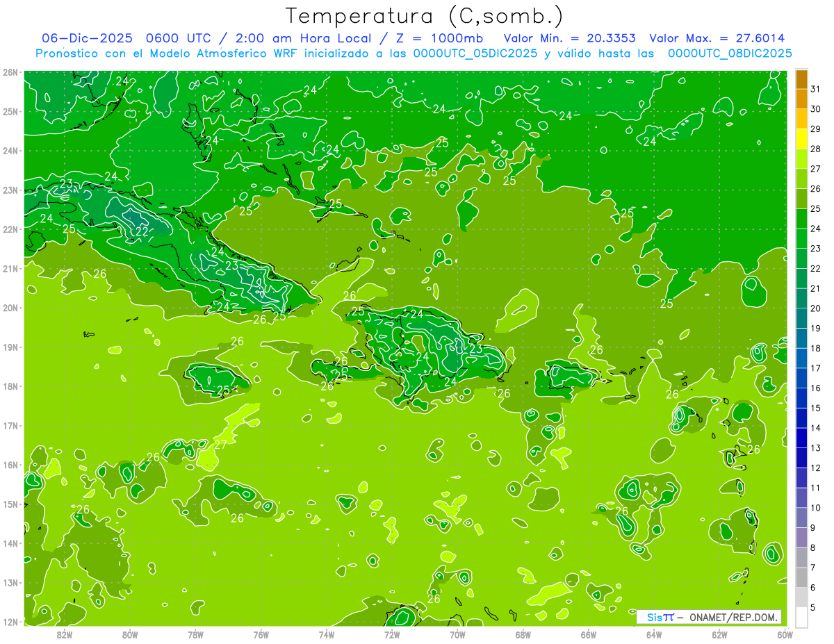Click the '12N' latitude axis label
The image size is (834, 644).
point(11,622)
